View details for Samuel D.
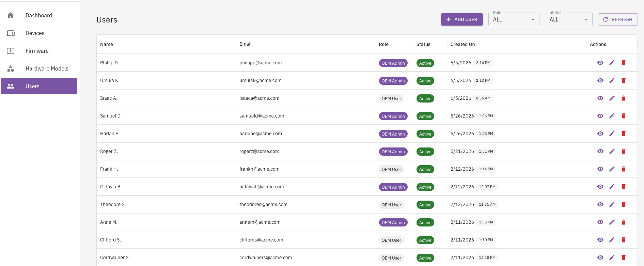The image size is (644, 266). pyautogui.click(x=600, y=116)
